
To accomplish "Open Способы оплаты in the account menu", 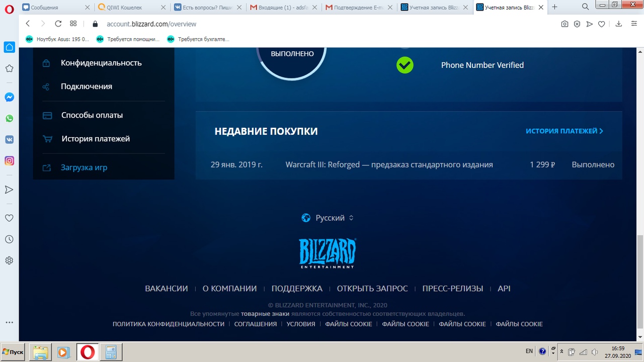I will (x=92, y=115).
